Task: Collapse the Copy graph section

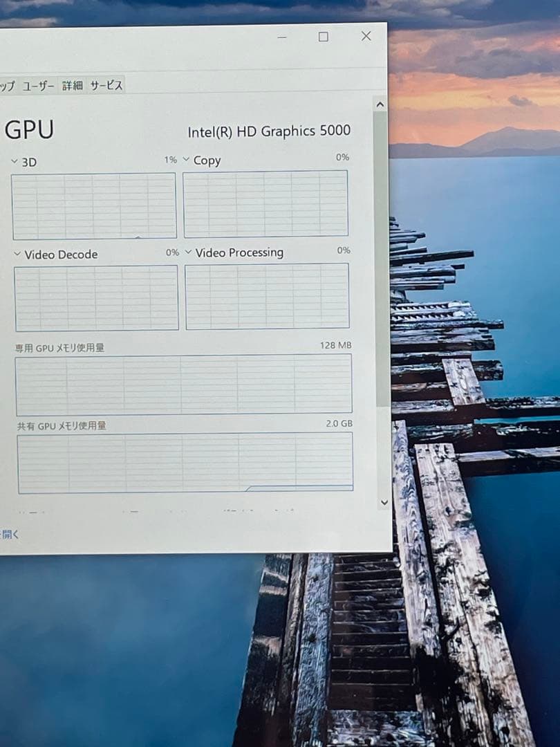Action: point(187,160)
